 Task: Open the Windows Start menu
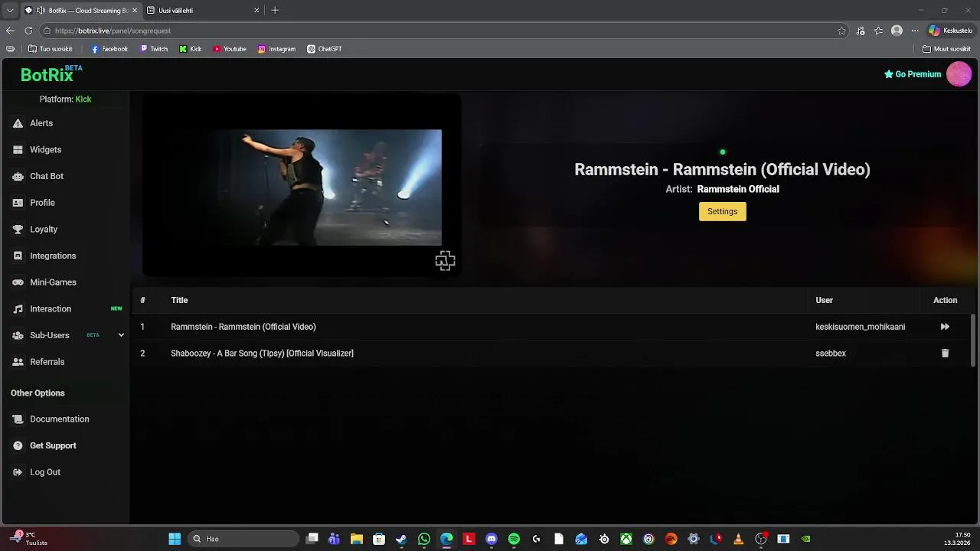[x=175, y=539]
